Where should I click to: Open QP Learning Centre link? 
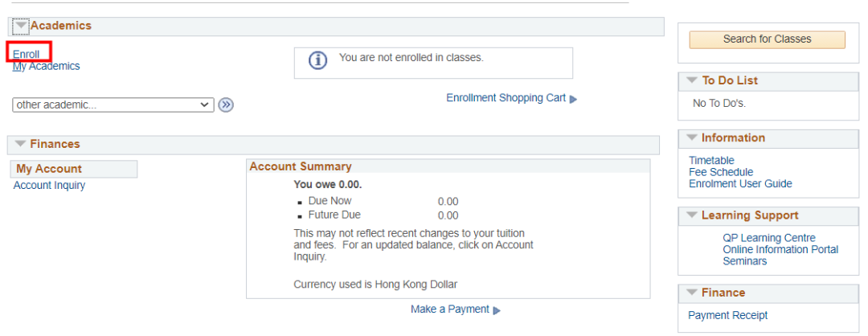pyautogui.click(x=769, y=238)
